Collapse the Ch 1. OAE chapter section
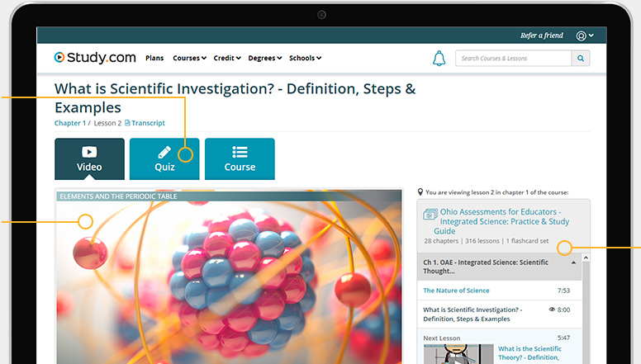The width and height of the screenshot is (641, 364). [574, 262]
